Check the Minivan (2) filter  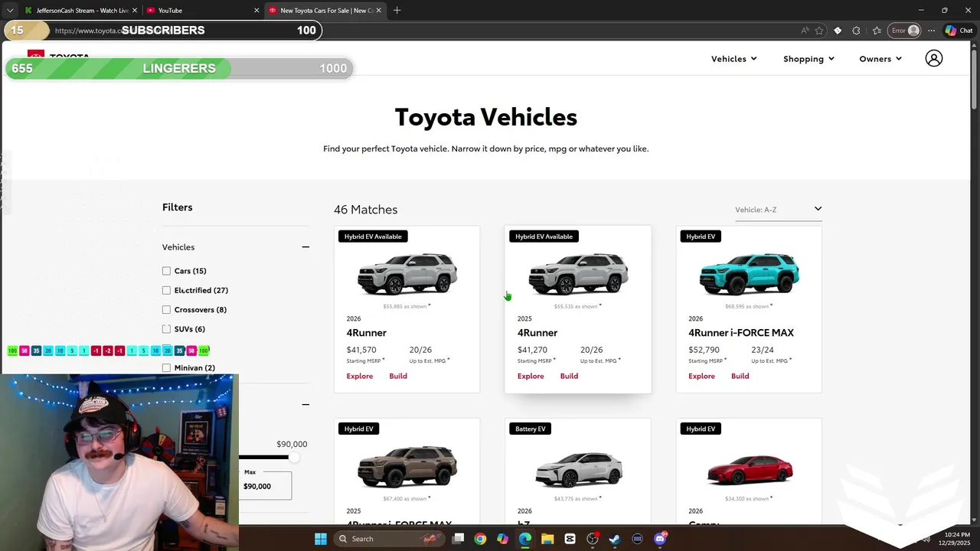pyautogui.click(x=166, y=368)
